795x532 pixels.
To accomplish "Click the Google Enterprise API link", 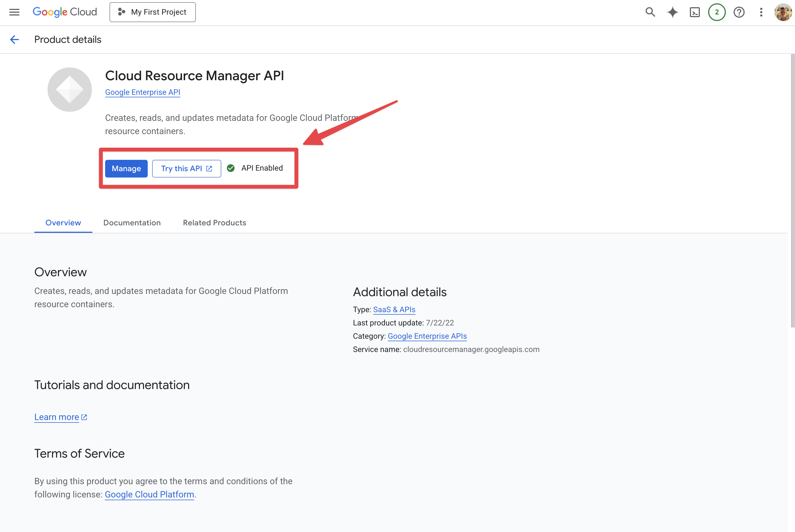I will tap(142, 92).
